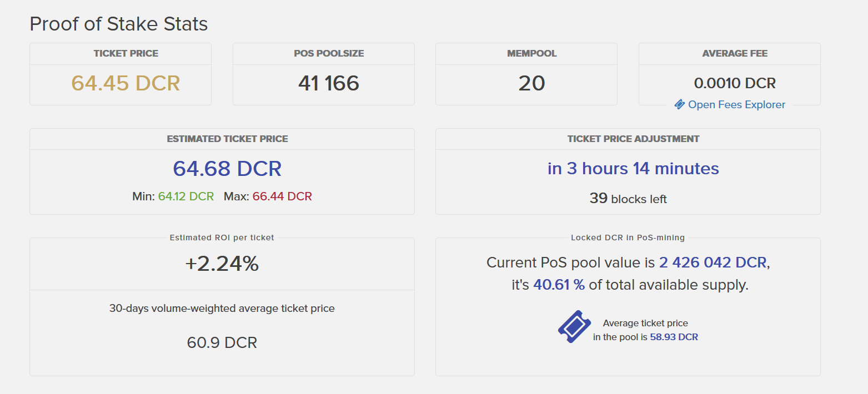Select the 2 426 042 DCR pool value
The image size is (868, 394).
(x=713, y=262)
